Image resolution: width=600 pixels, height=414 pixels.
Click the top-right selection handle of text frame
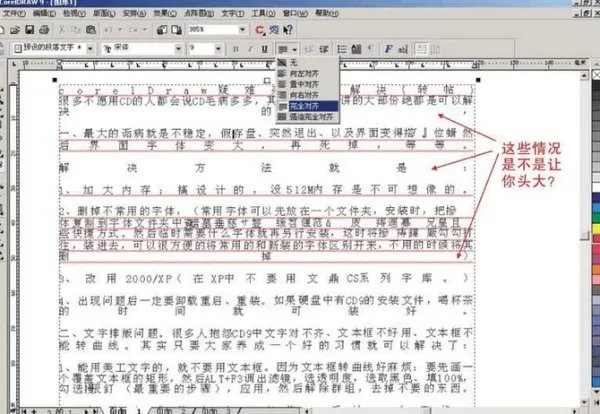point(478,80)
